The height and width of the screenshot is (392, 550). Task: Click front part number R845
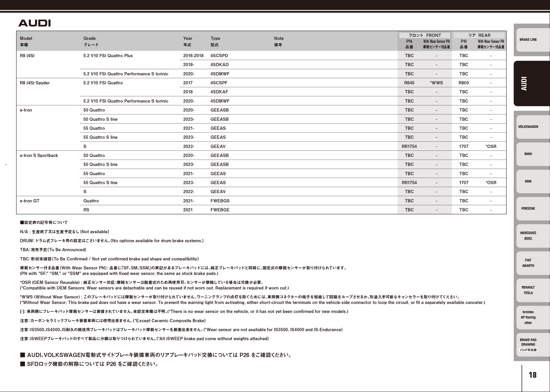click(x=409, y=83)
